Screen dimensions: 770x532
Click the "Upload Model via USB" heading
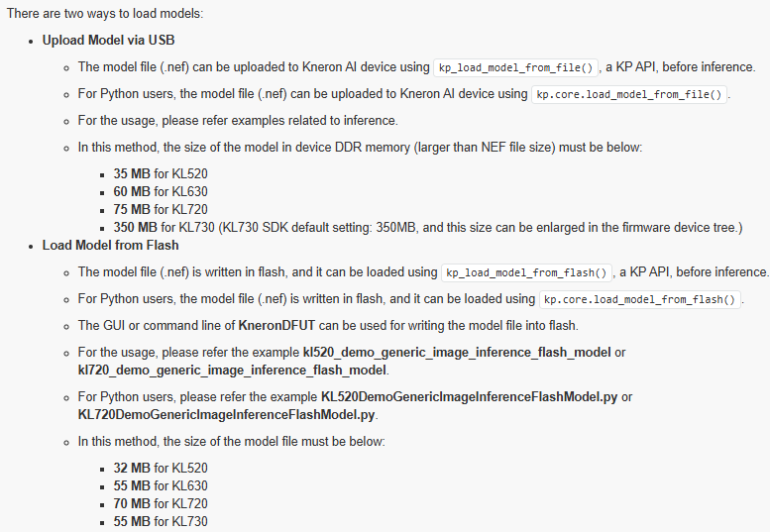(109, 41)
